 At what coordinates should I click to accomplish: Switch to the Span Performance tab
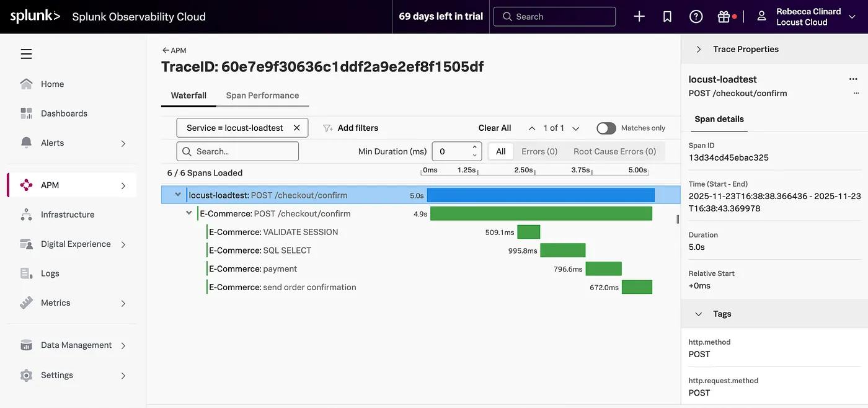click(263, 95)
